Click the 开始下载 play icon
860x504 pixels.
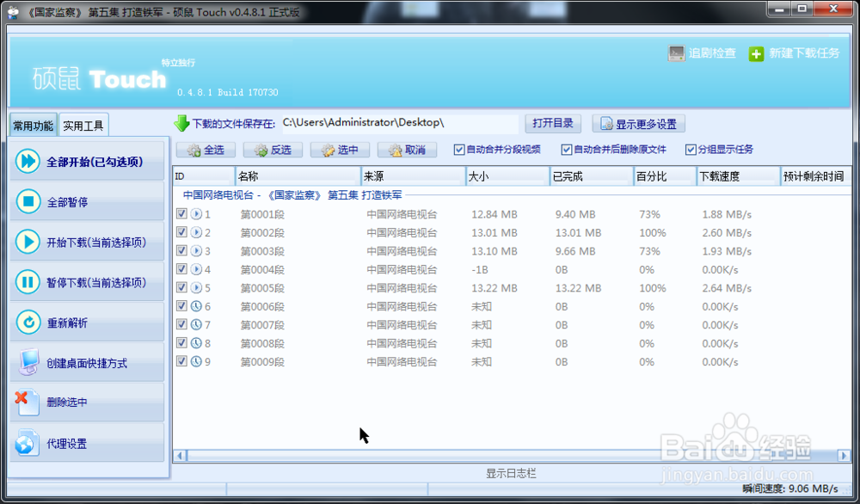28,242
